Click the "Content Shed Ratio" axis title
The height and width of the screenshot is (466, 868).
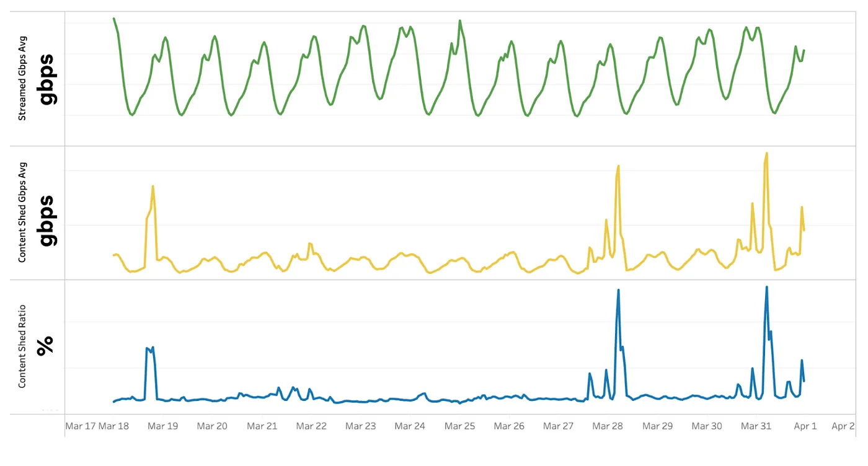click(22, 346)
